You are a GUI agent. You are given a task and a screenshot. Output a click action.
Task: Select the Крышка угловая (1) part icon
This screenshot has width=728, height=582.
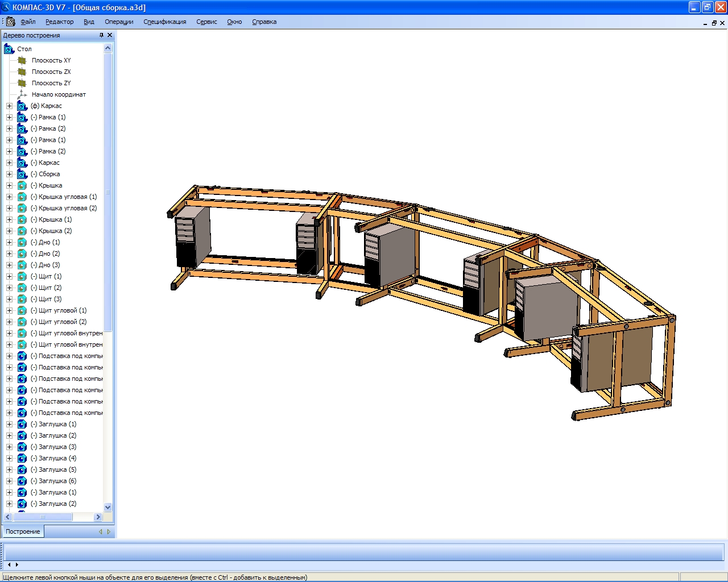[x=22, y=197]
